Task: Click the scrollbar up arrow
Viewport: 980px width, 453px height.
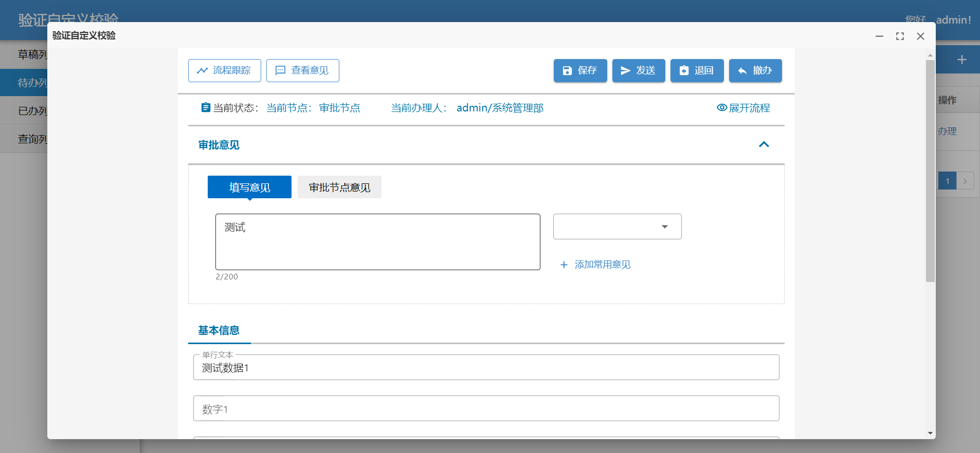Action: click(930, 55)
